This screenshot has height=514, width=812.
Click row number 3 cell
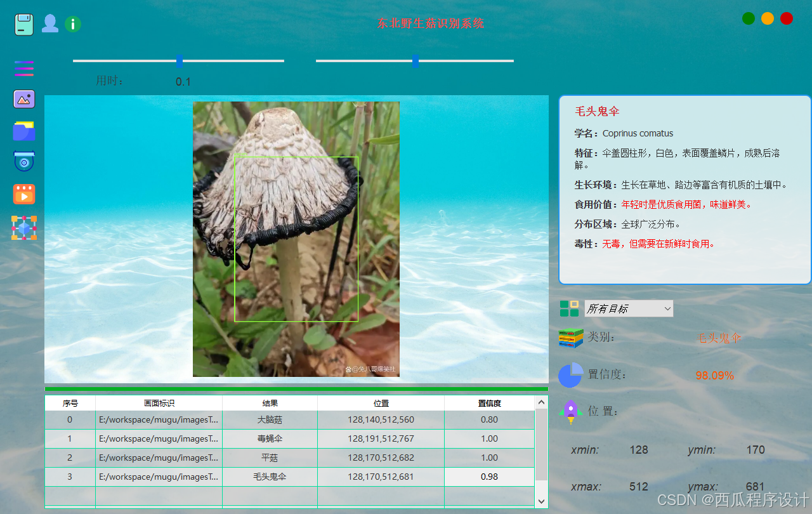(x=70, y=477)
